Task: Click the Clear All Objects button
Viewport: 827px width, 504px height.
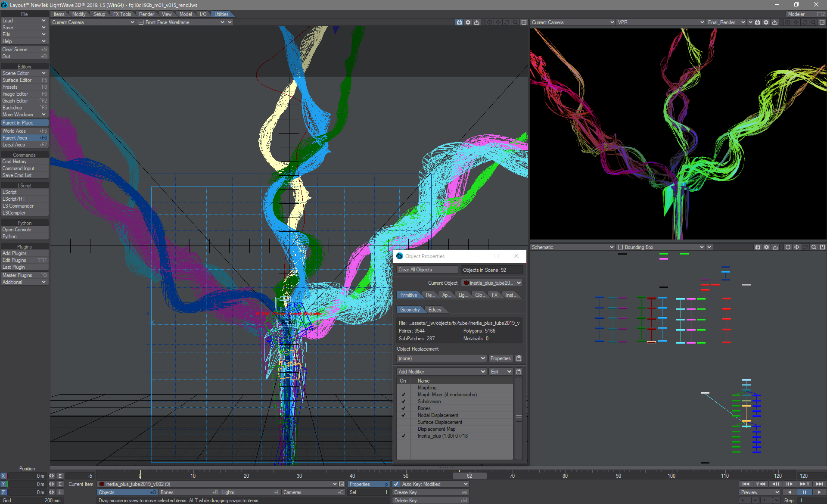Action: [x=416, y=270]
